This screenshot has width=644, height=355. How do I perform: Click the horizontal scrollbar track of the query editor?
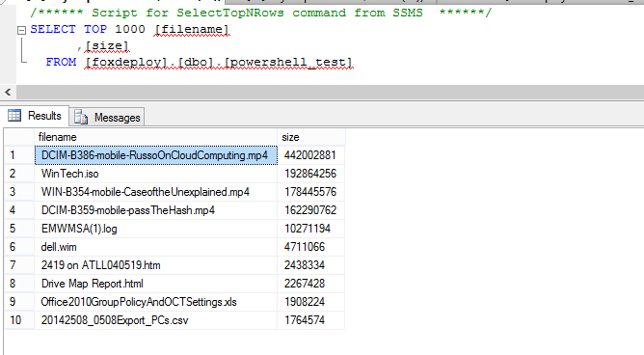point(330,92)
